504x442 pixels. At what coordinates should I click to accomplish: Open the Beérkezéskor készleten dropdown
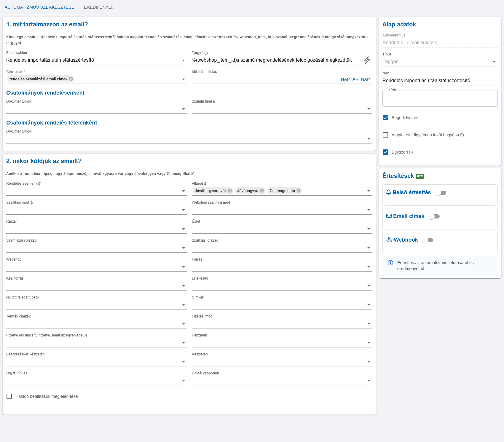96,362
